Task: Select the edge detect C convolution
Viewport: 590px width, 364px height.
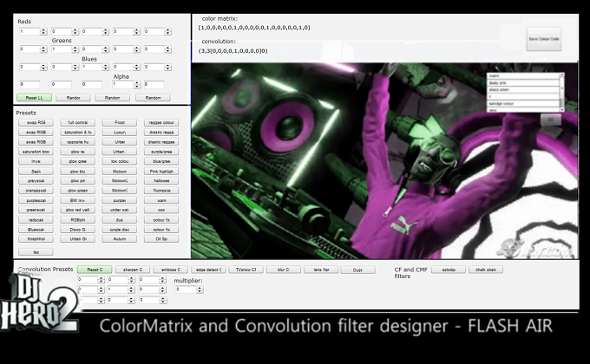Action: click(208, 270)
